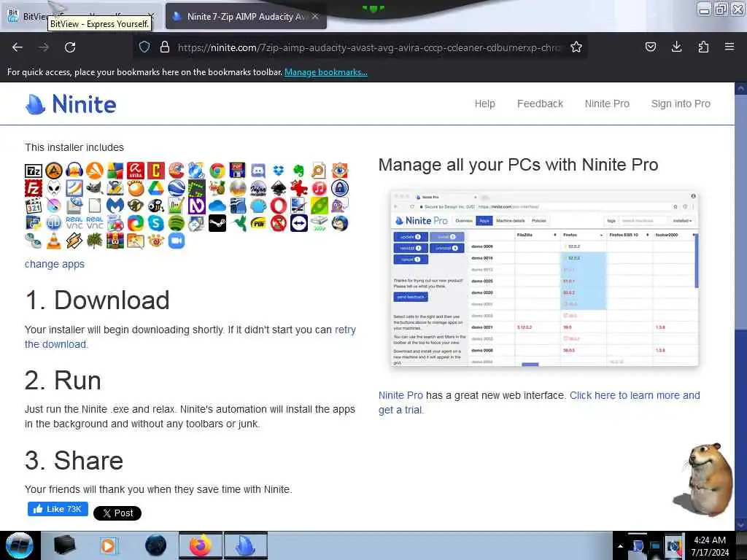Open the Feedback link in the header

tap(540, 104)
